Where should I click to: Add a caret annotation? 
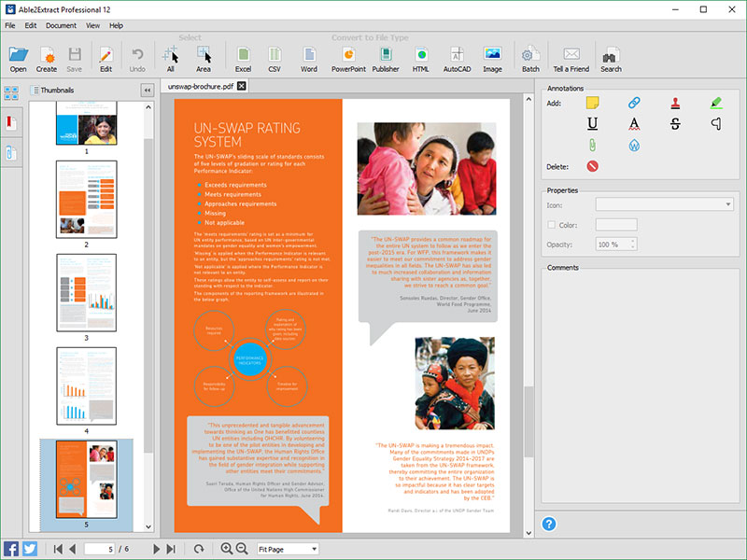coord(716,124)
